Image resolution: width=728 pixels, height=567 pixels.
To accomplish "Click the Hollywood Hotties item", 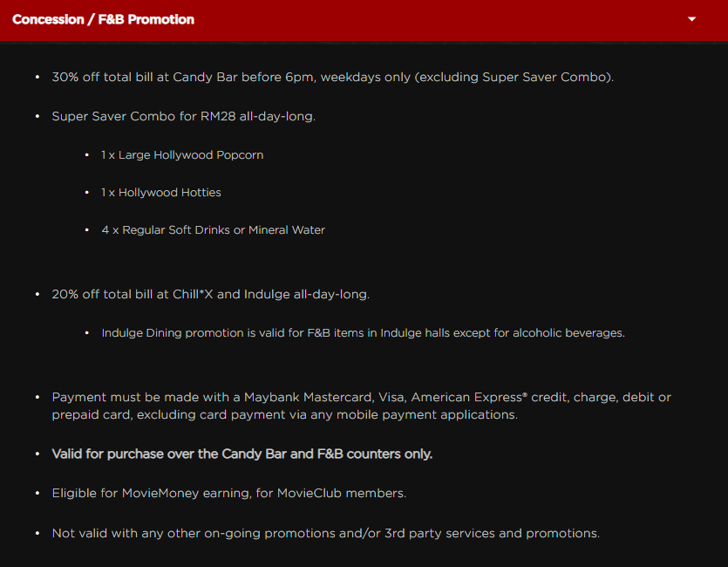I will coord(160,192).
